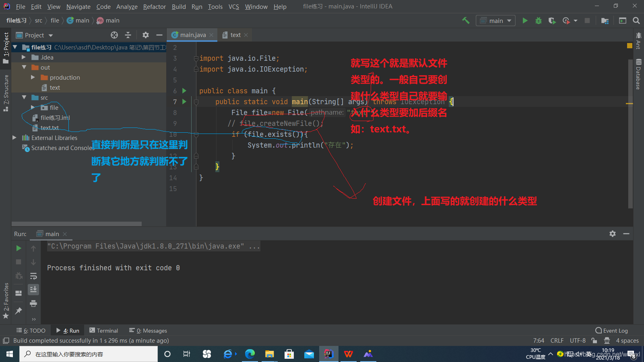Click run gutter arrow at line 6
644x362 pixels.
(x=184, y=90)
